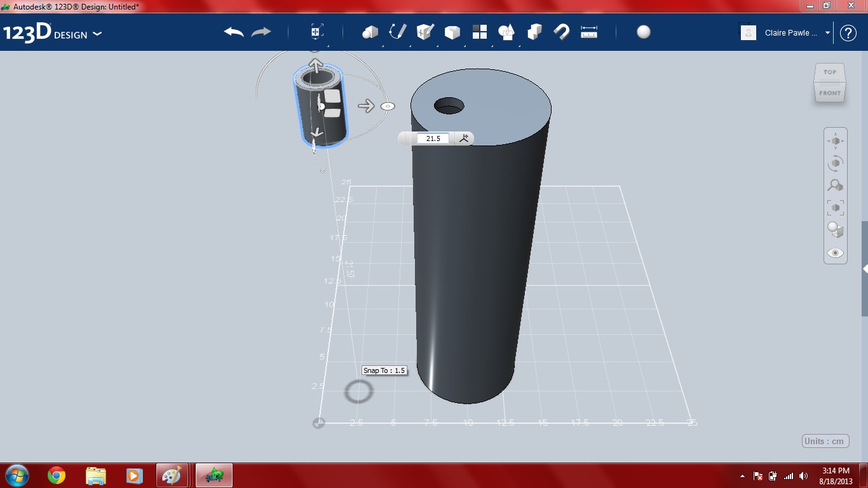Open the Combine solids tool
868x488 pixels.
pos(534,32)
